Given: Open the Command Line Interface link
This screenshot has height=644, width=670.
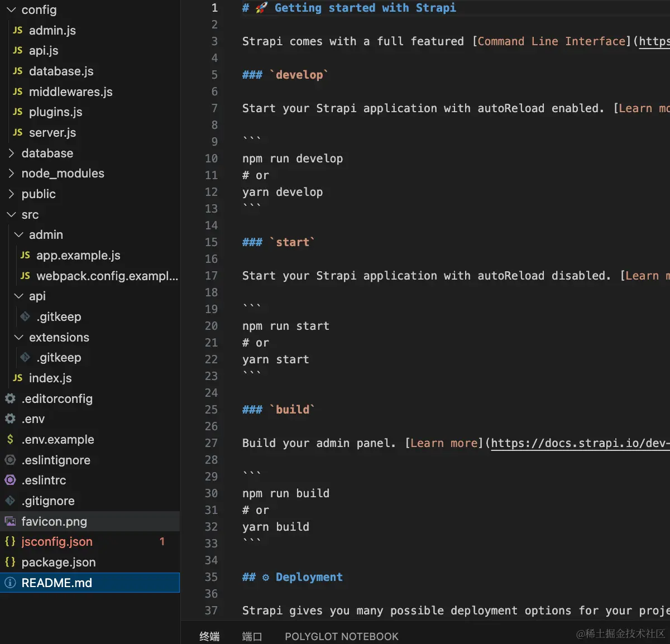Looking at the screenshot, I should (x=552, y=41).
